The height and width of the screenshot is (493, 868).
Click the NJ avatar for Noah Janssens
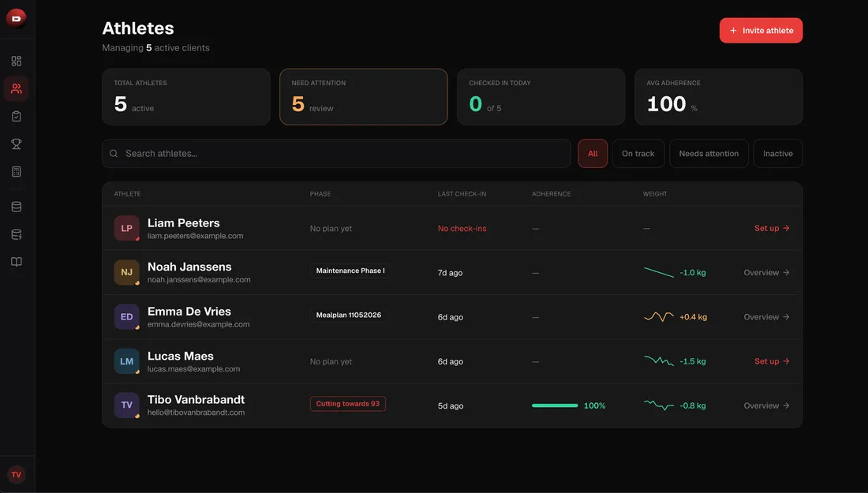(x=127, y=272)
